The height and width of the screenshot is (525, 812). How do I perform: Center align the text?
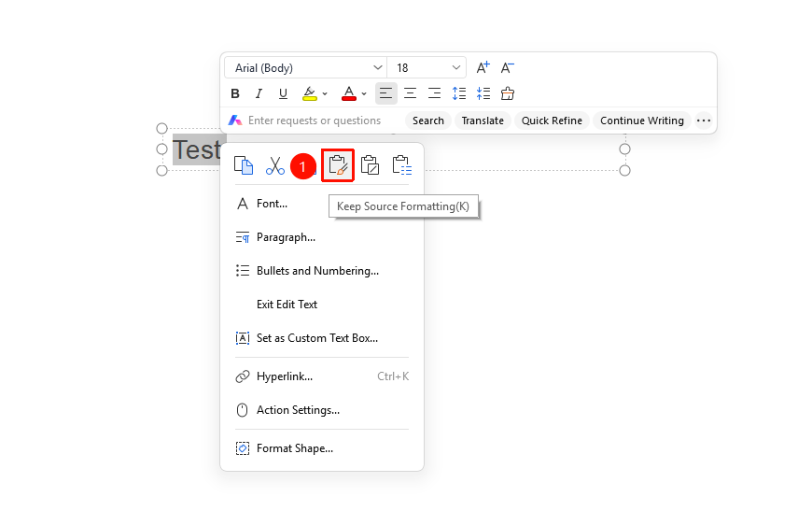coord(410,93)
